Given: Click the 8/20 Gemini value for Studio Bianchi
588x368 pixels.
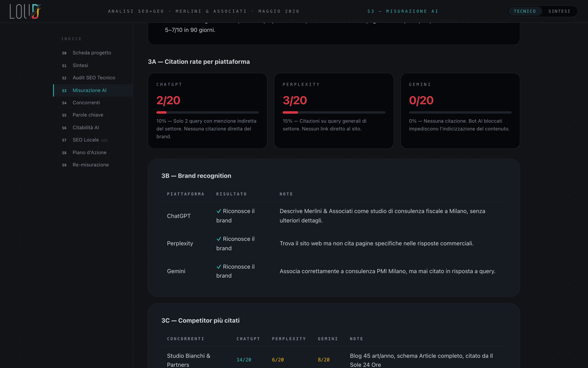Looking at the screenshot, I should pos(324,360).
